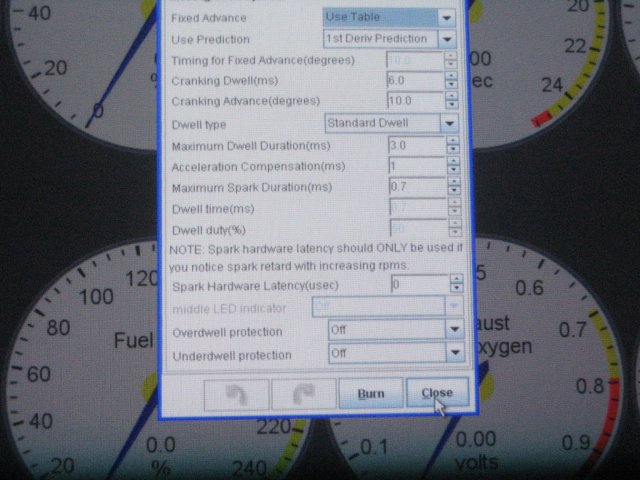The width and height of the screenshot is (640, 480).
Task: Click the Cranking Dwell(ms) input field
Action: [x=414, y=80]
